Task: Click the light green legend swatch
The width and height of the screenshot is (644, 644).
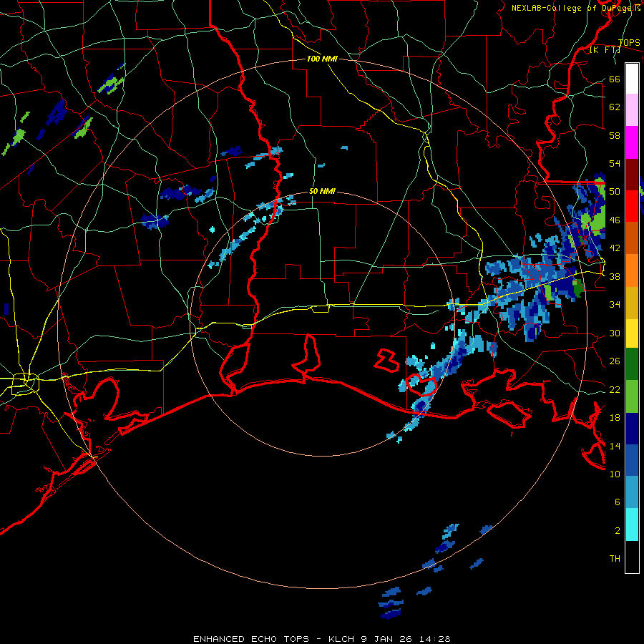Action: (632, 396)
